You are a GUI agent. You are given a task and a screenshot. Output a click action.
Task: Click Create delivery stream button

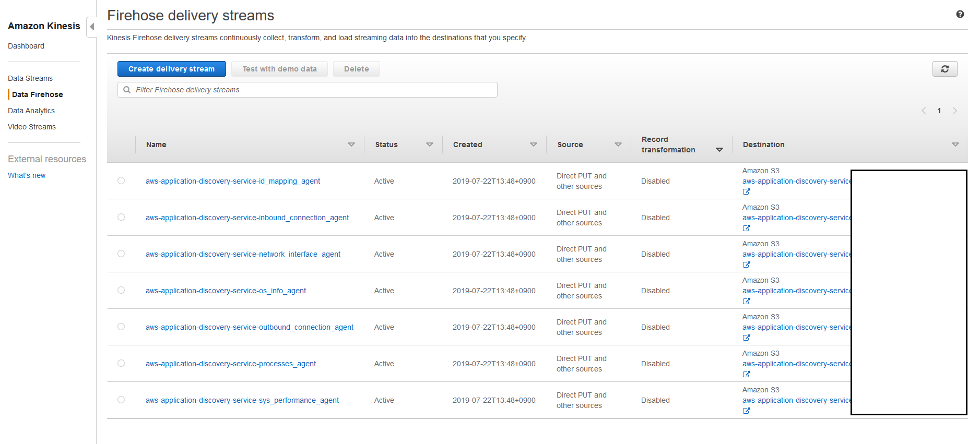[x=171, y=69]
